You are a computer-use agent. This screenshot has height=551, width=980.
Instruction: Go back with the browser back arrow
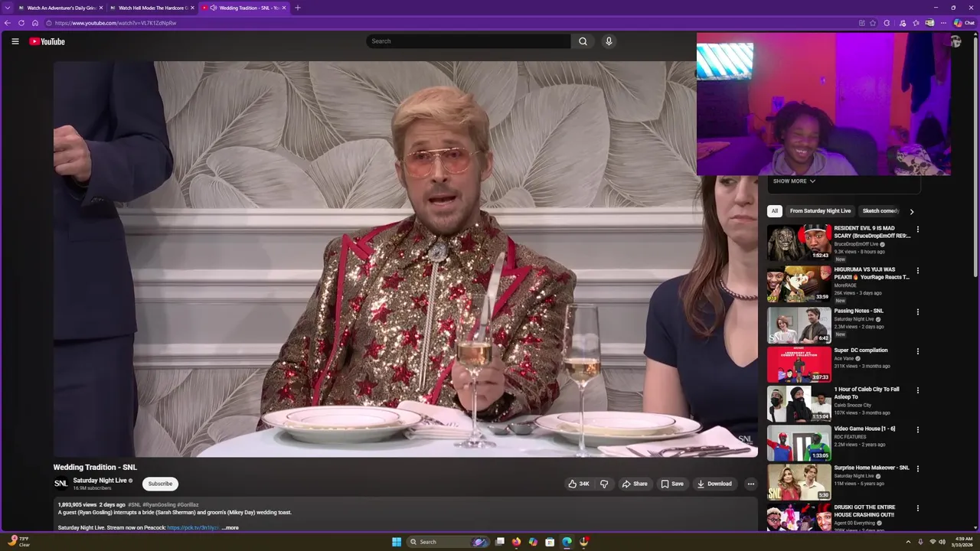pos(8,23)
